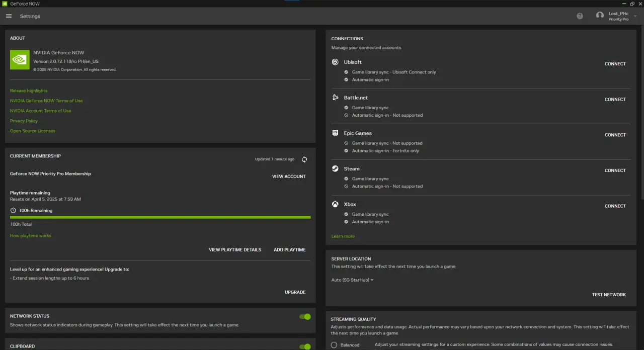
Task: Click the Settings page title
Action: (x=30, y=16)
